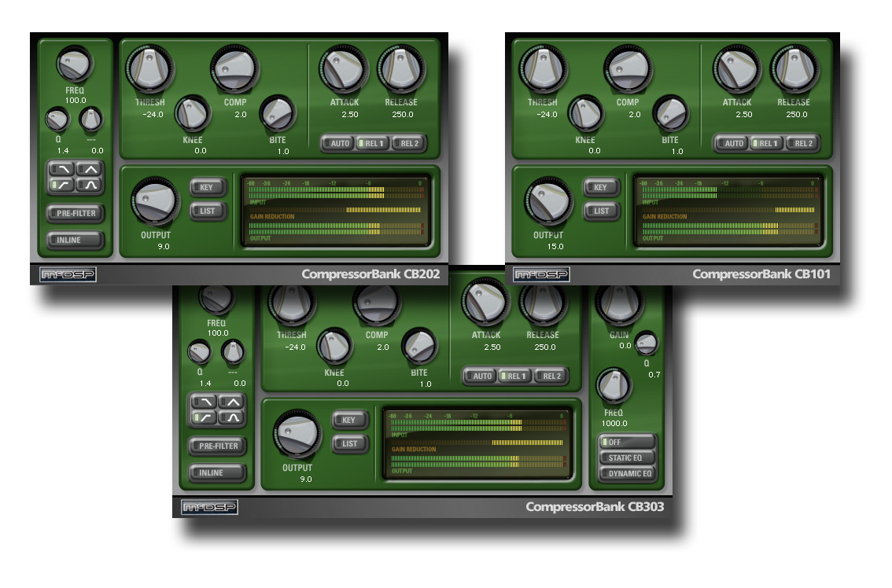The height and width of the screenshot is (588, 892).
Task: Enable AUTO release in CB101
Action: 732,143
